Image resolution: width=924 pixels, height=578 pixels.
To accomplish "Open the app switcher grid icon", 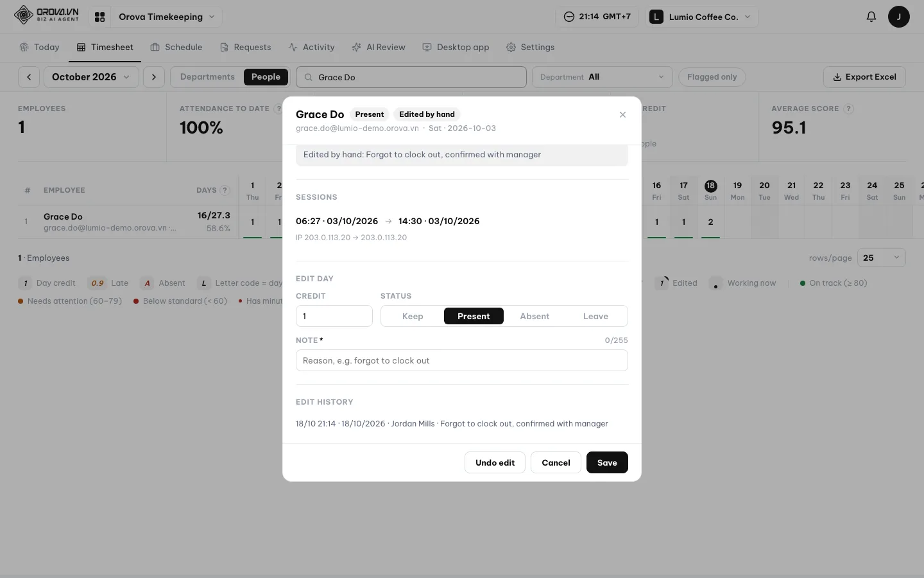I will click(x=99, y=17).
